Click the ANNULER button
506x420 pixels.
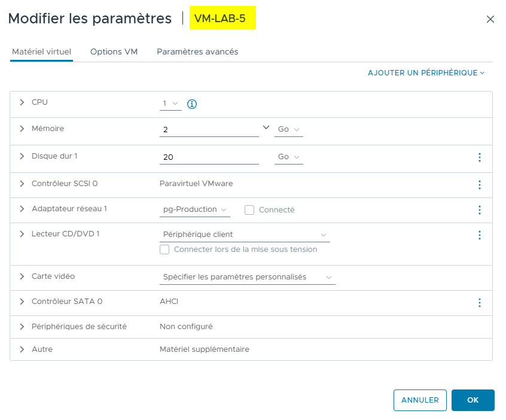click(420, 400)
